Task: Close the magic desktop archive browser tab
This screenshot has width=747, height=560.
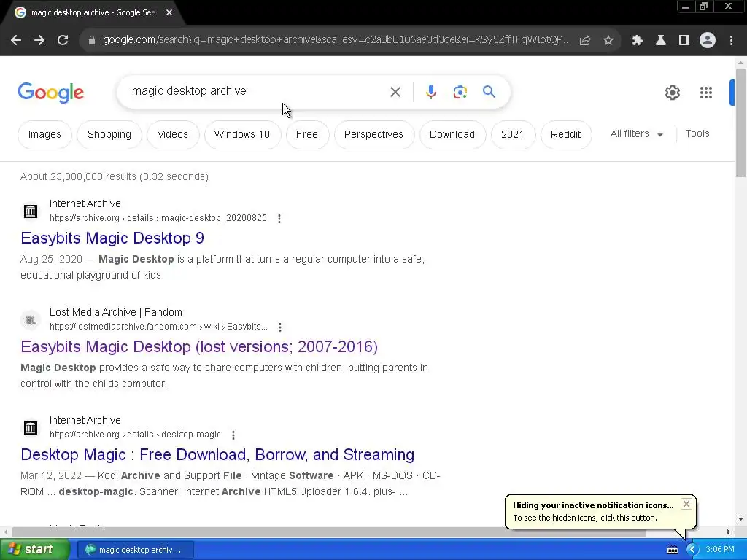Action: [169, 13]
